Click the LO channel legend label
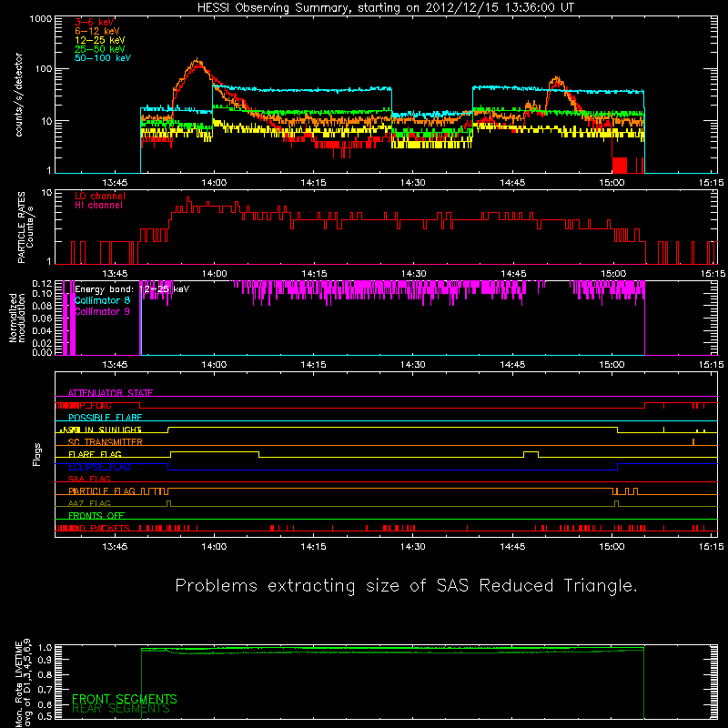The width and height of the screenshot is (728, 728). coord(100,196)
